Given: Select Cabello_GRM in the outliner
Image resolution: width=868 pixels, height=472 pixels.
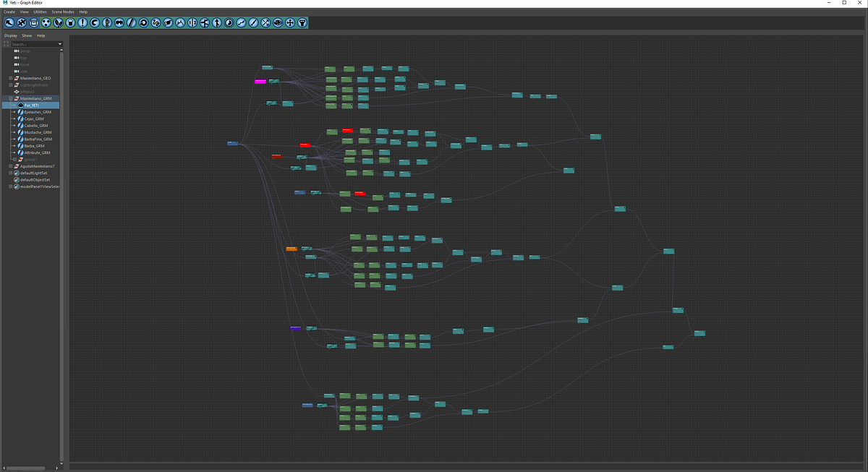Looking at the screenshot, I should pyautogui.click(x=36, y=126).
